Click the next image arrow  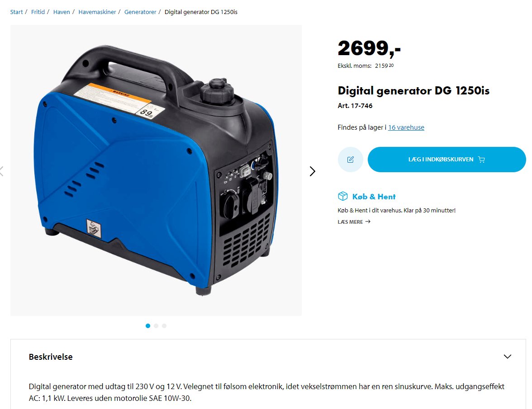pos(313,171)
